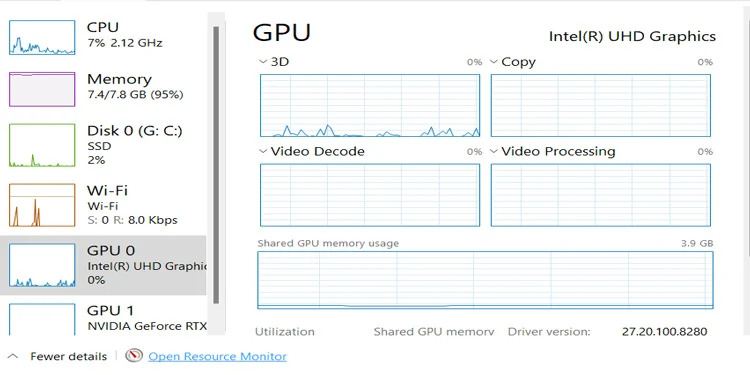
Task: Click the Video Decode usage graph
Action: coord(370,195)
